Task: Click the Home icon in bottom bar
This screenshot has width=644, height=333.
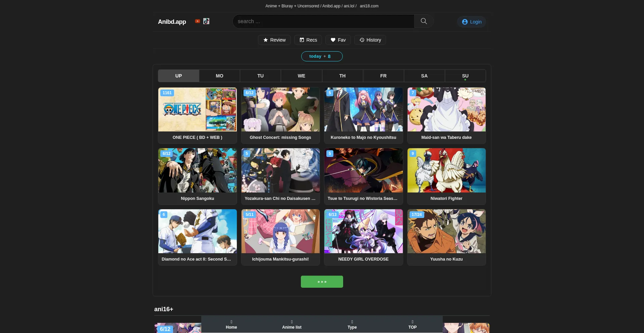Action: [231, 322]
